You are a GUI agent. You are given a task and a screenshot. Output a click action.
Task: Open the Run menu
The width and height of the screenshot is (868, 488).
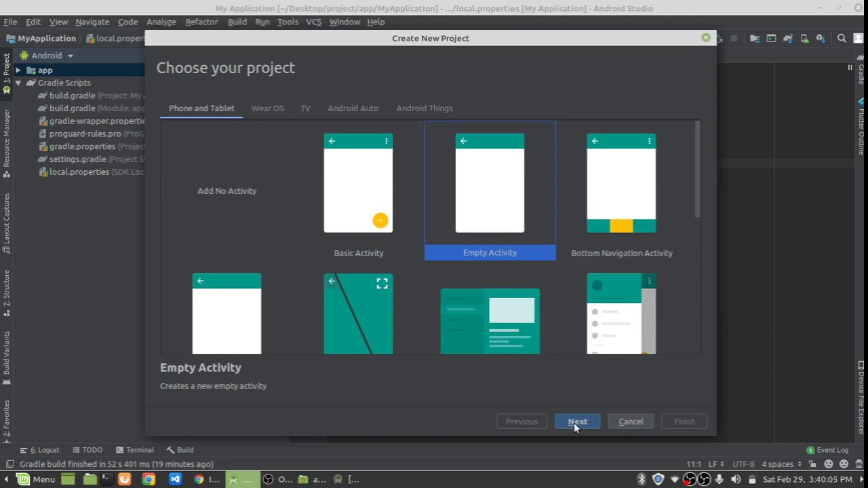point(262,22)
